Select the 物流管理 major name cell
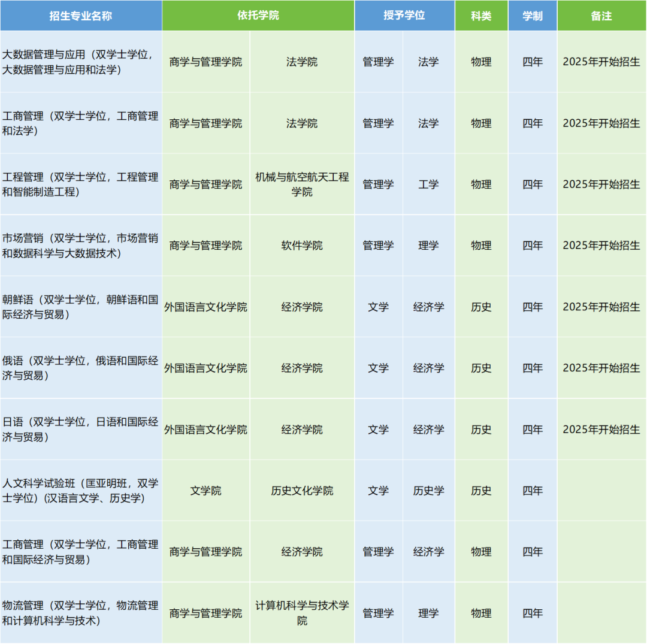 81,613
